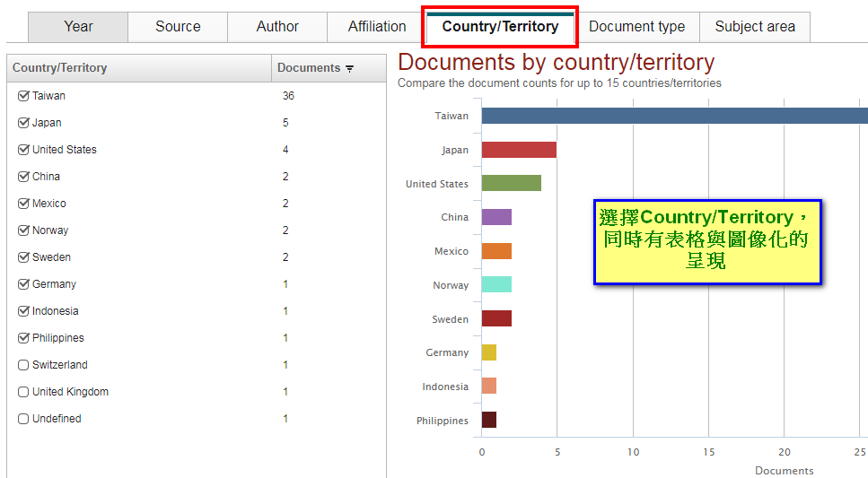Click the Philippines label on chart axis
This screenshot has width=868, height=478.
[x=443, y=421]
